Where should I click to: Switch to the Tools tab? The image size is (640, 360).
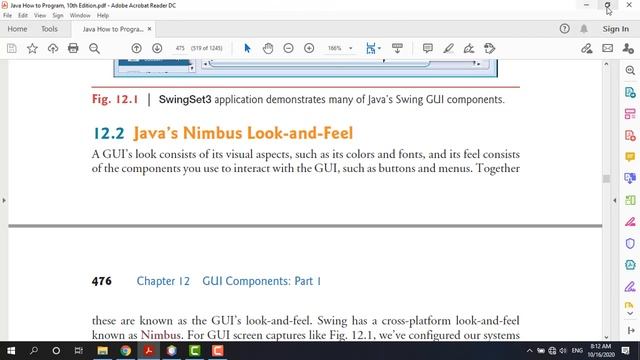pyautogui.click(x=49, y=29)
